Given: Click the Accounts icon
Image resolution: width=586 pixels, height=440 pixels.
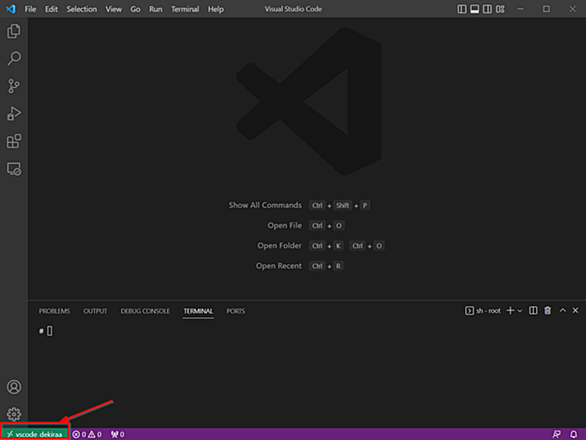Looking at the screenshot, I should [14, 387].
